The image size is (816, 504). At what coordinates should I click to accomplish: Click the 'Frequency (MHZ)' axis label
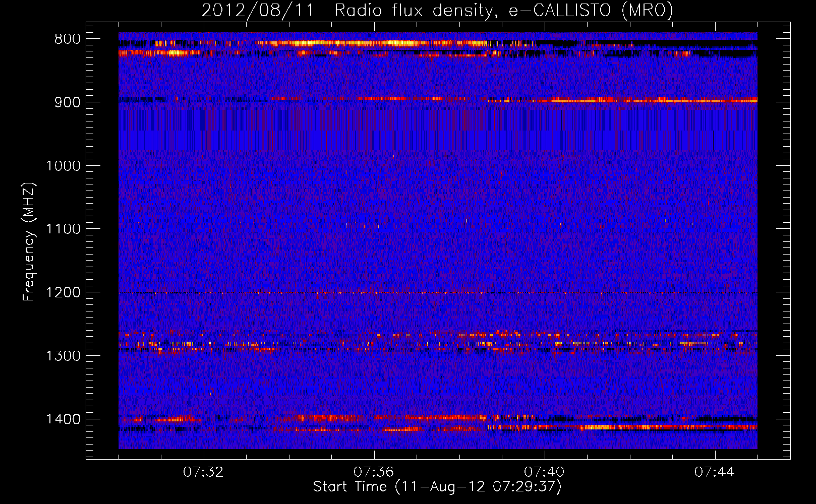(29, 242)
